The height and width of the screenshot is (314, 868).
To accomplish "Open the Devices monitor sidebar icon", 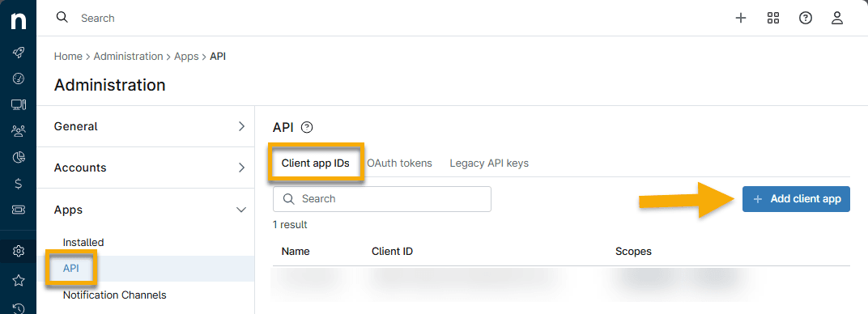I will tap(19, 104).
